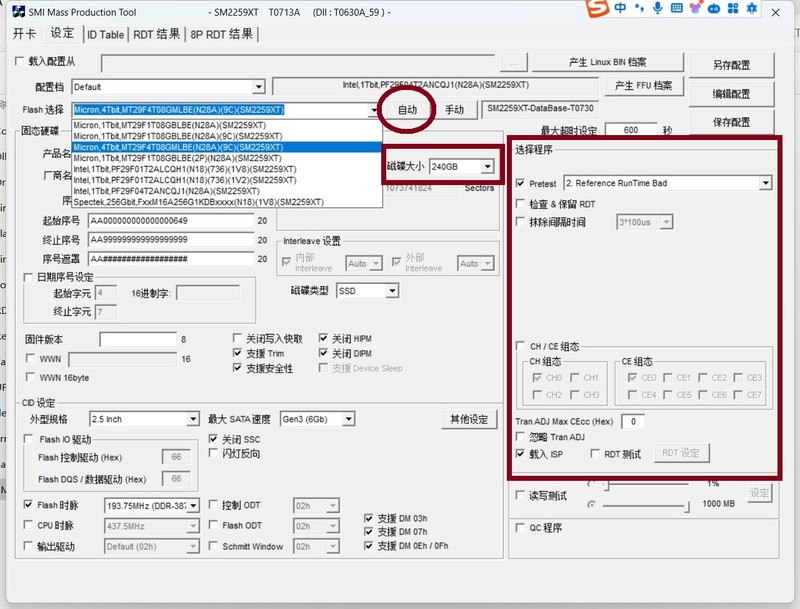Click the AI assistant robot icon
800x609 pixels.
[x=714, y=11]
